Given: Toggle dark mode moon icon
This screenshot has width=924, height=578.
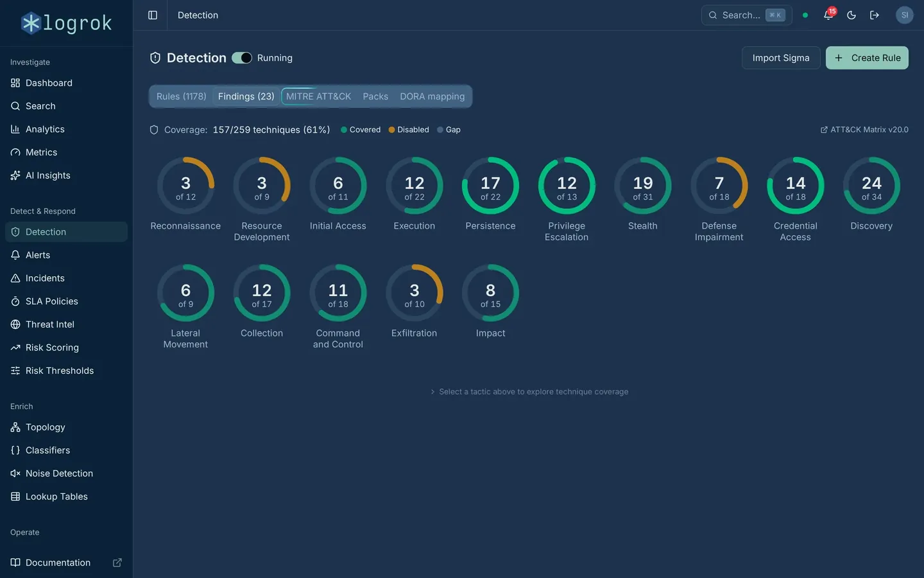Looking at the screenshot, I should click(x=851, y=15).
